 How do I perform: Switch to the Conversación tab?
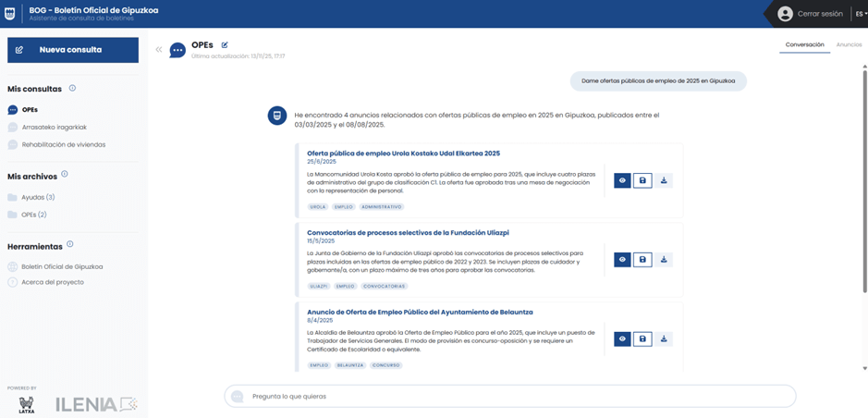click(803, 44)
